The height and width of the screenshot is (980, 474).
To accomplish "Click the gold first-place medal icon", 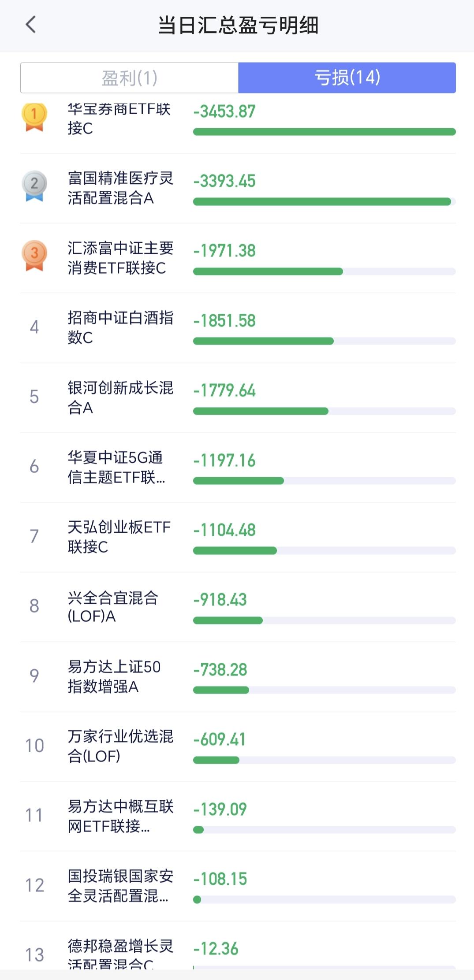I will pyautogui.click(x=34, y=117).
